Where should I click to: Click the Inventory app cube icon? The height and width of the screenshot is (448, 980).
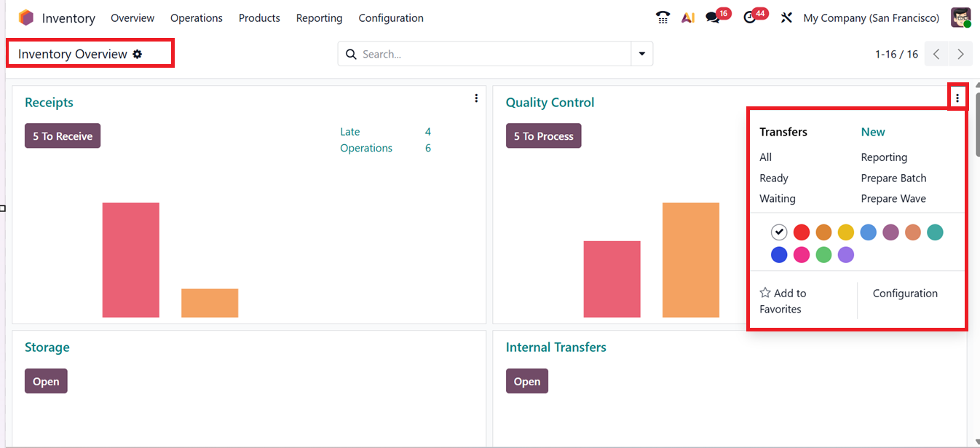[x=26, y=17]
